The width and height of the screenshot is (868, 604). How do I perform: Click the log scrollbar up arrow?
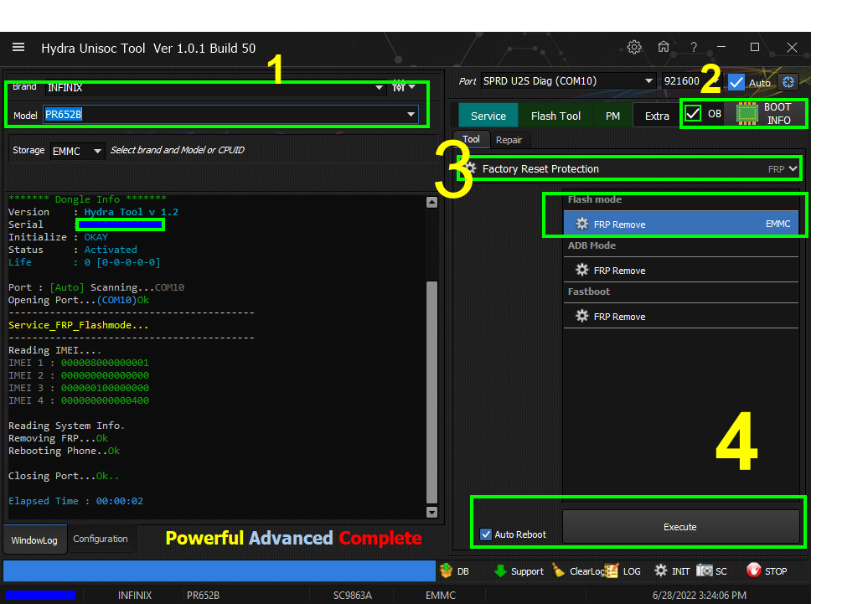(x=431, y=202)
